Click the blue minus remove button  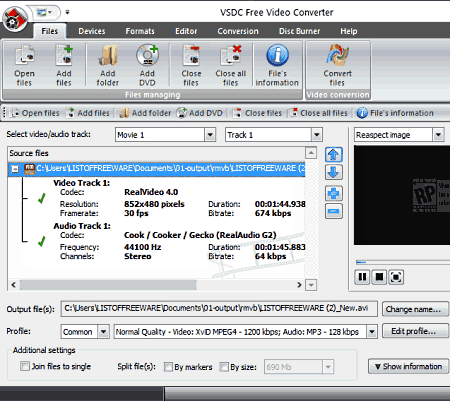click(x=334, y=211)
